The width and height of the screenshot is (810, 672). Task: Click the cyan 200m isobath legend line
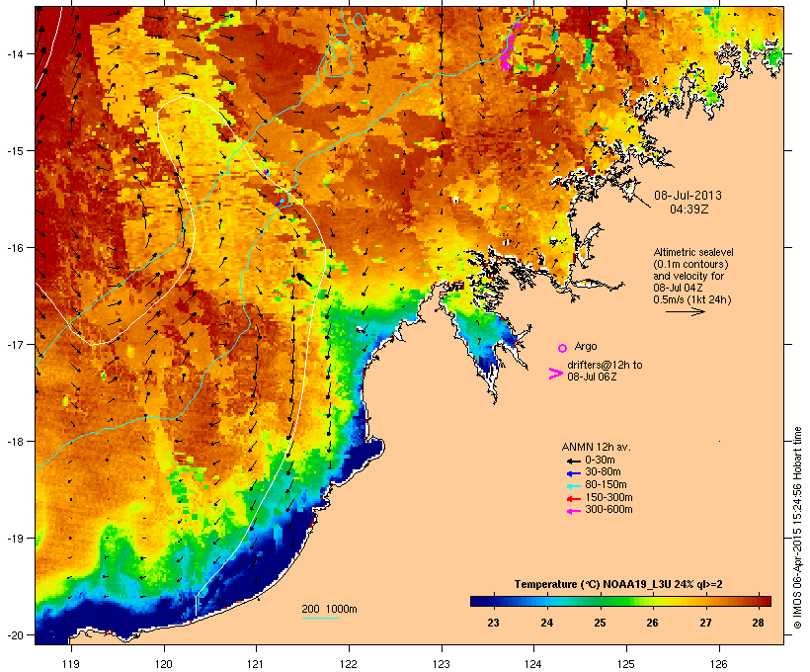(x=320, y=618)
